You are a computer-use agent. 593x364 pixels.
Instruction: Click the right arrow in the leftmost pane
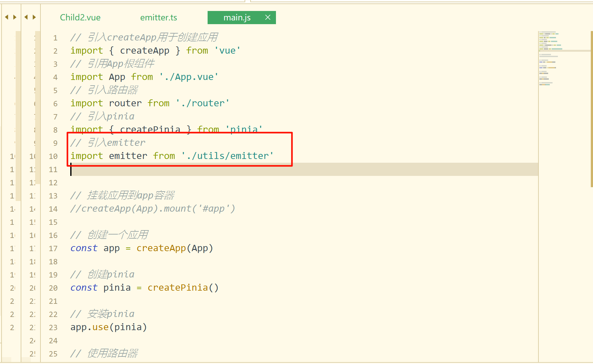pos(15,17)
